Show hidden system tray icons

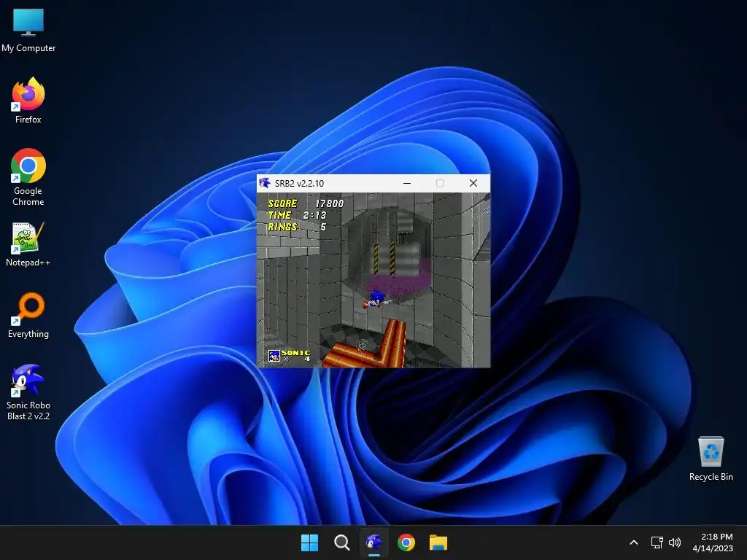[634, 542]
